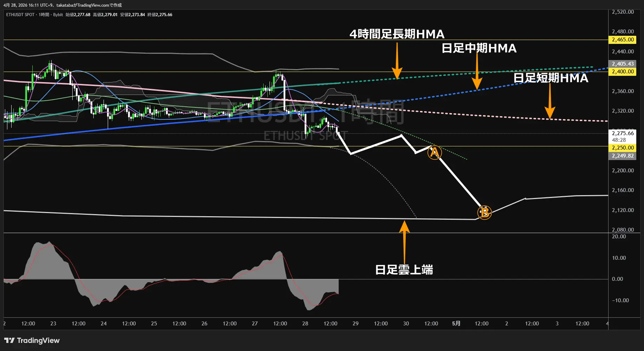The image size is (644, 351).
Task: Click the 日足中期HMA text annotation
Action: click(479, 48)
